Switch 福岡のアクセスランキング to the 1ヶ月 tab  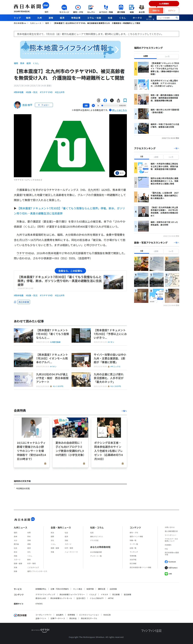167,56
